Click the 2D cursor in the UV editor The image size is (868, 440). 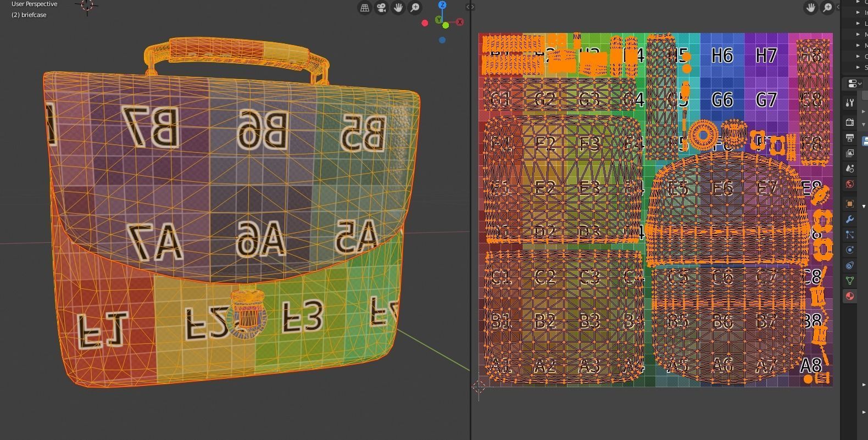(478, 387)
